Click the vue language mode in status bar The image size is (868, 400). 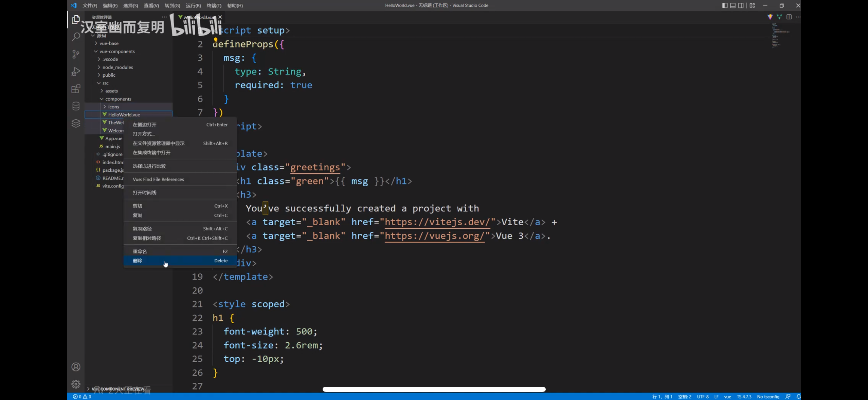point(727,397)
